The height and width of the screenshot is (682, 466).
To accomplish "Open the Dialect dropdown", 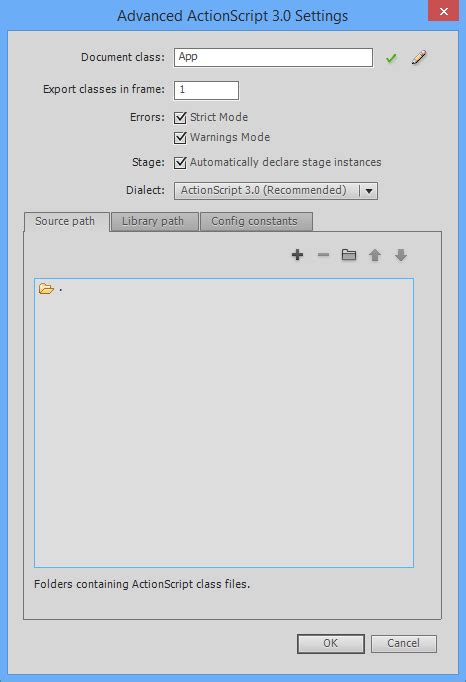I will pos(276,191).
